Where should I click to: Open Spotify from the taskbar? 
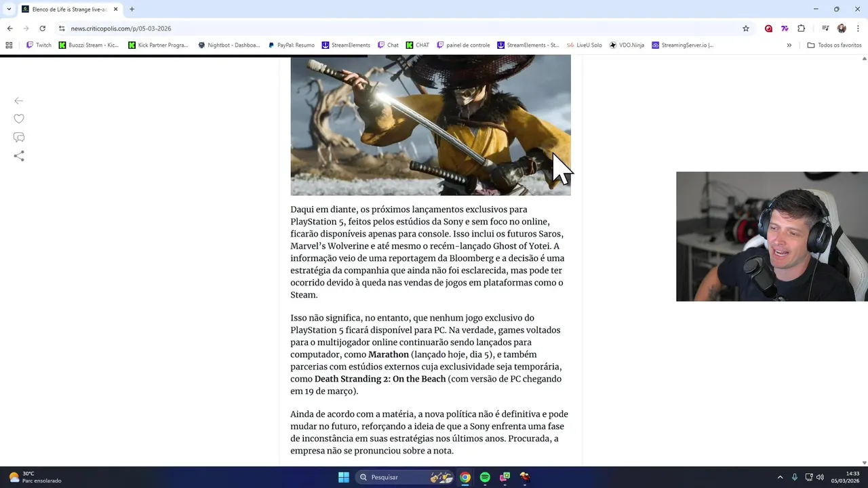pyautogui.click(x=485, y=477)
